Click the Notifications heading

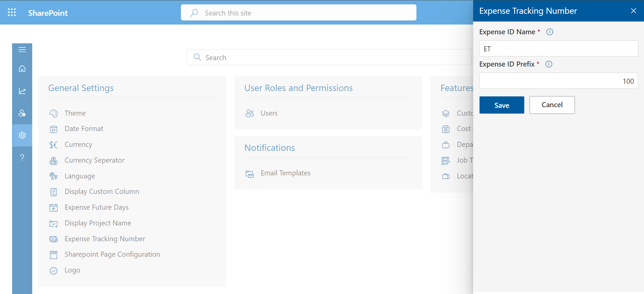[269, 148]
